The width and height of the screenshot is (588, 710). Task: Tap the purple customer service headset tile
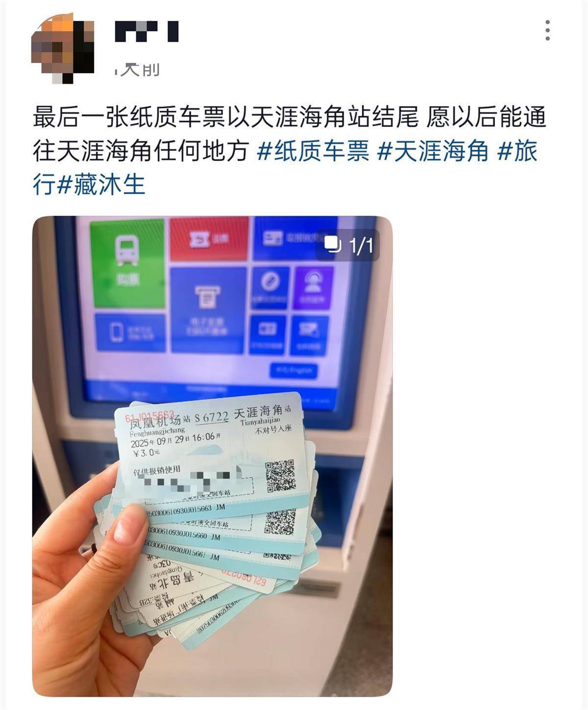pyautogui.click(x=313, y=288)
